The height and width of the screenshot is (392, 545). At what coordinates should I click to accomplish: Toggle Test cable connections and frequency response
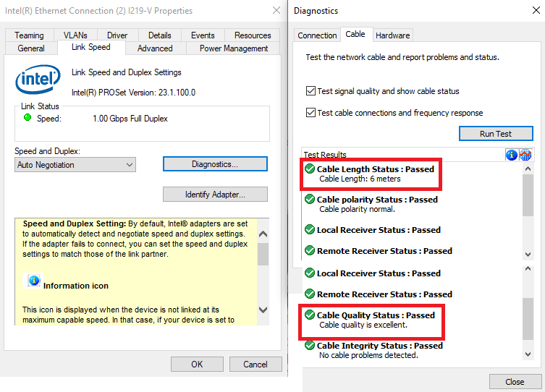[310, 113]
